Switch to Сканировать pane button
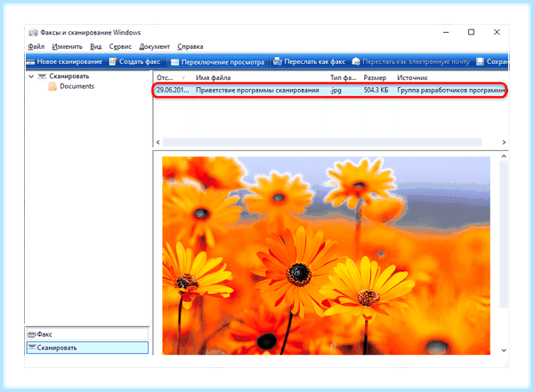 point(87,348)
